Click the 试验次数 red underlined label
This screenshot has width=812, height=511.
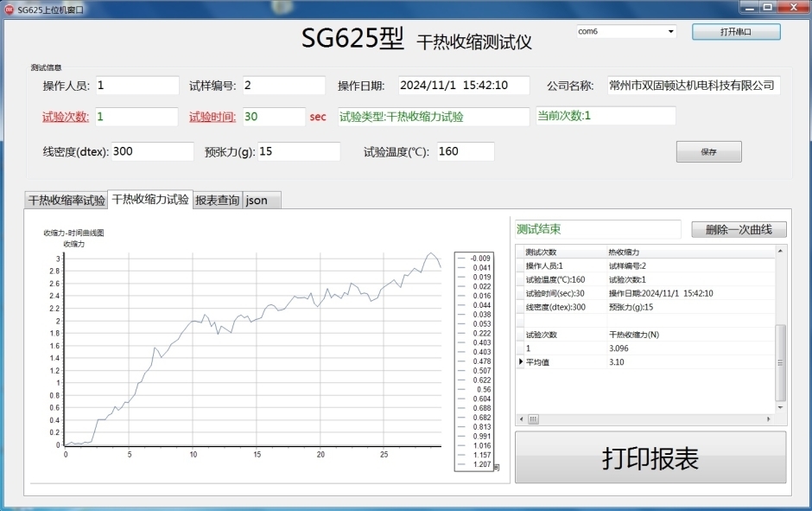[66, 117]
